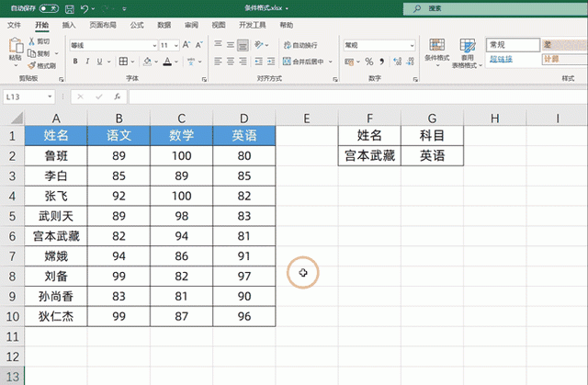The image size is (588, 385).
Task: Switch to the 审阅 (Review) tab
Action: click(x=191, y=25)
